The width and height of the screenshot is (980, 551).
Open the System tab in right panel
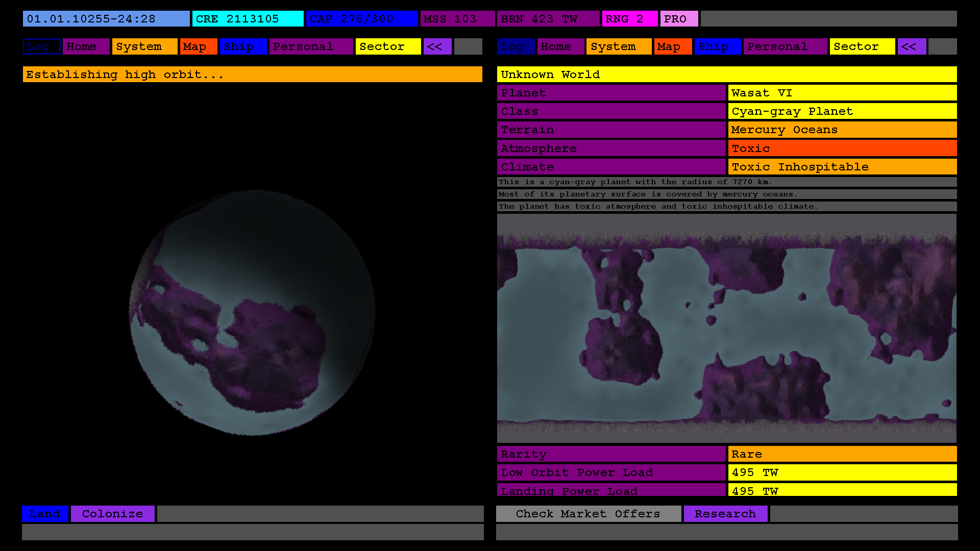619,46
